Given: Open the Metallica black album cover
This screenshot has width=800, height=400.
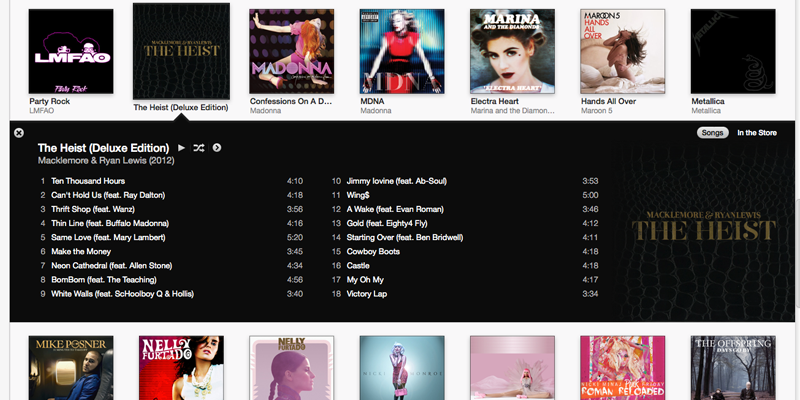Looking at the screenshot, I should click(x=733, y=51).
